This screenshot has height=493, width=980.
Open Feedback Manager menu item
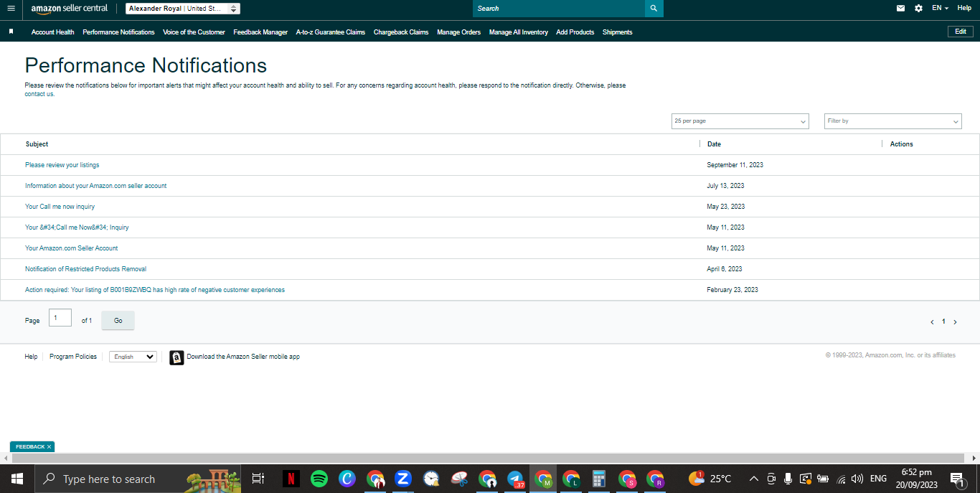point(260,32)
